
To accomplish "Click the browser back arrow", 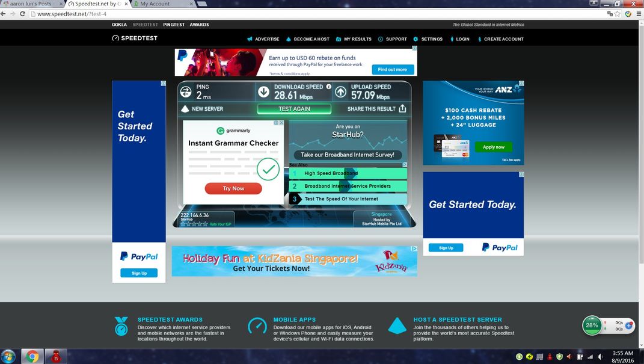I will tap(3, 14).
